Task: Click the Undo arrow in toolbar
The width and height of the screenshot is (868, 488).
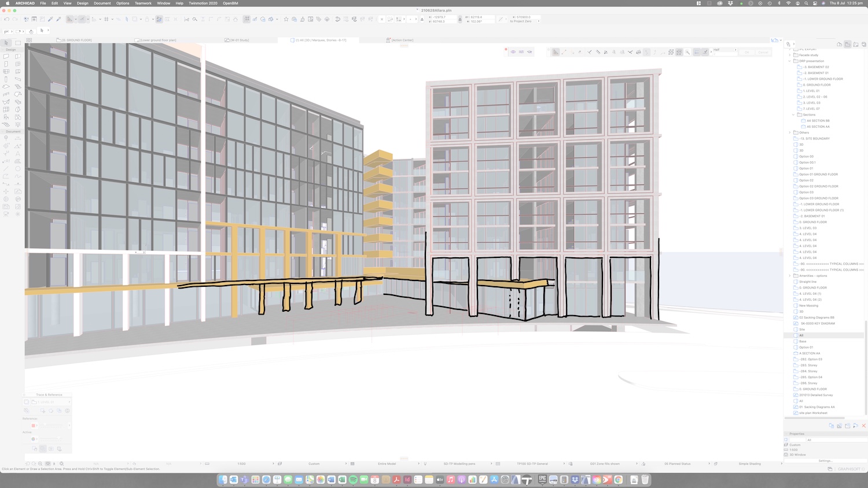Action: (x=6, y=19)
